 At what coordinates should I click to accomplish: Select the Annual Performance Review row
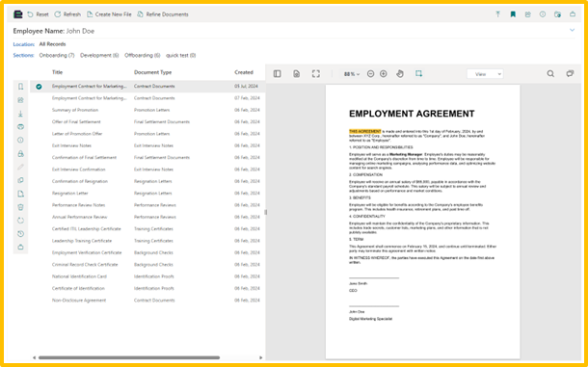tap(147, 217)
